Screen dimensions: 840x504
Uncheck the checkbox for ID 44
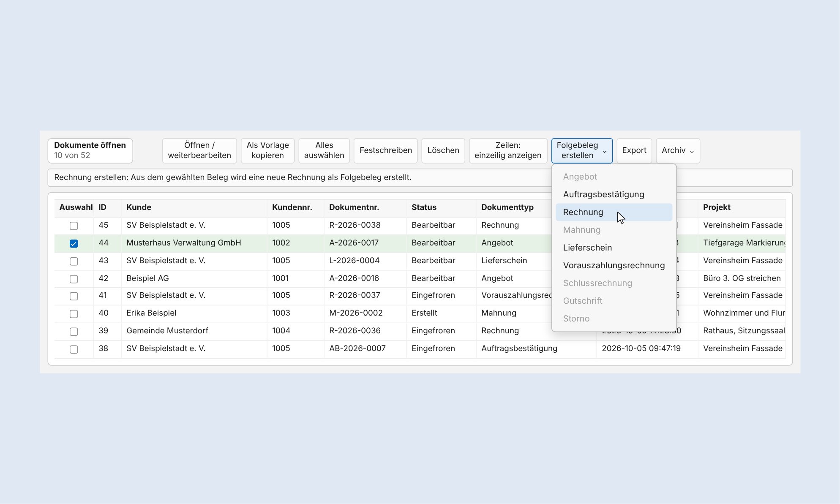point(74,243)
